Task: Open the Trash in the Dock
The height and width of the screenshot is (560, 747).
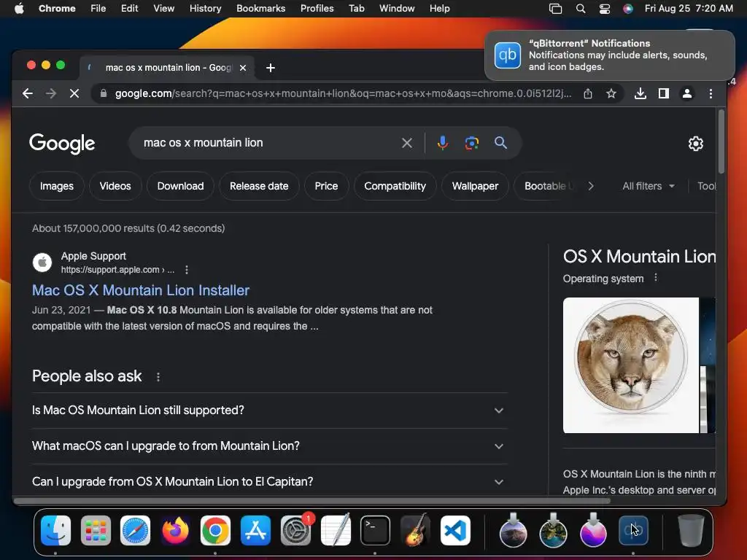Action: coord(691,531)
